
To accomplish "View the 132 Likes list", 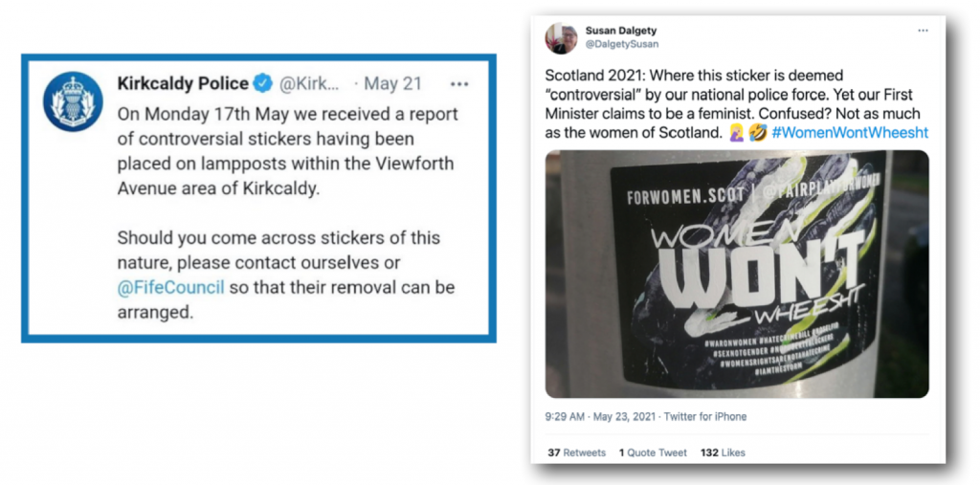I will 724,452.
